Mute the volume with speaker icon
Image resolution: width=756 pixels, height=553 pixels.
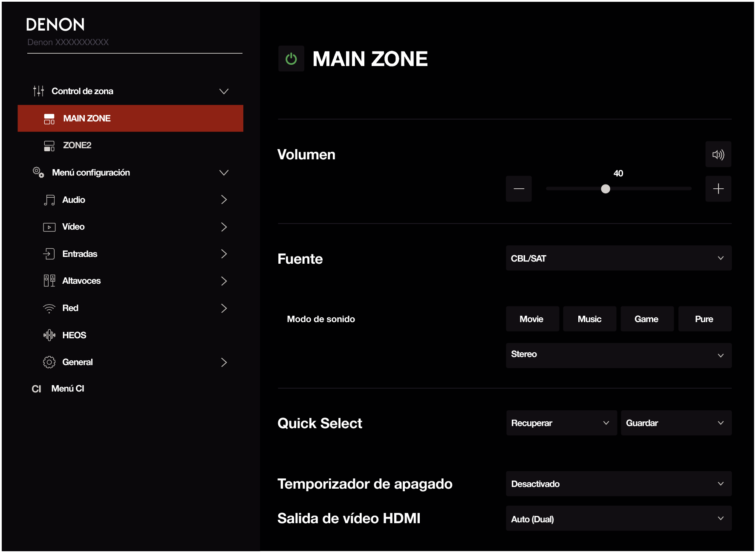pyautogui.click(x=718, y=155)
